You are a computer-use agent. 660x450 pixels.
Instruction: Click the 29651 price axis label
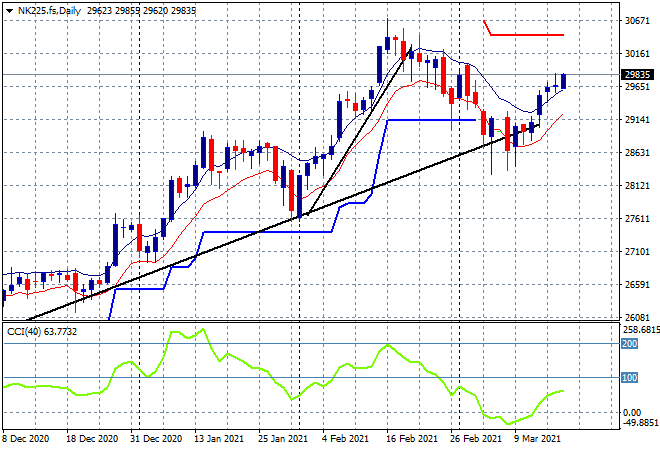pos(637,86)
